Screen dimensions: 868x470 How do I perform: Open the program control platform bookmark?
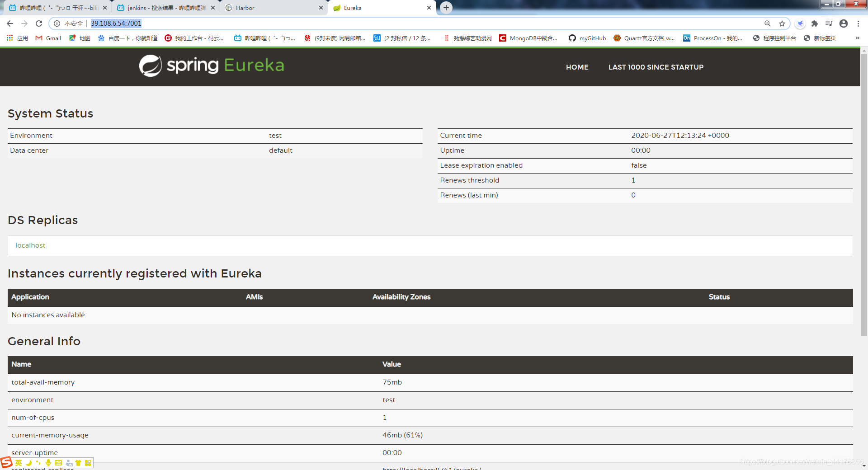click(x=774, y=38)
